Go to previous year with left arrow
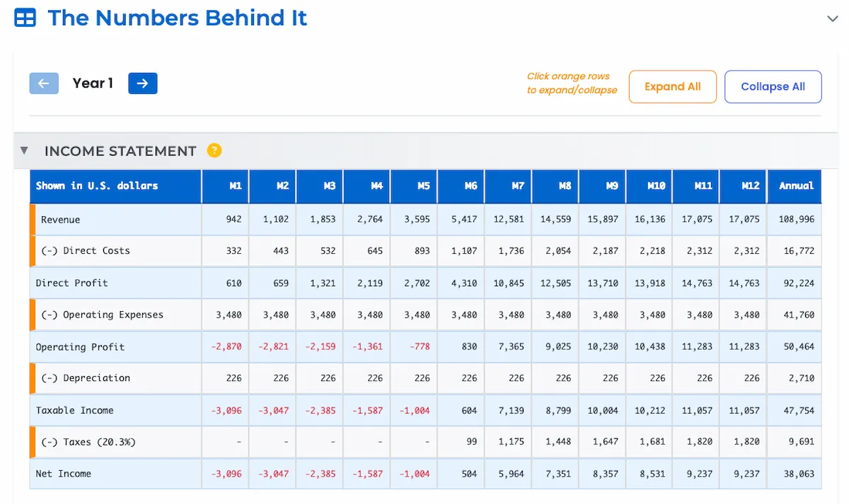The height and width of the screenshot is (504, 849). pyautogui.click(x=44, y=83)
